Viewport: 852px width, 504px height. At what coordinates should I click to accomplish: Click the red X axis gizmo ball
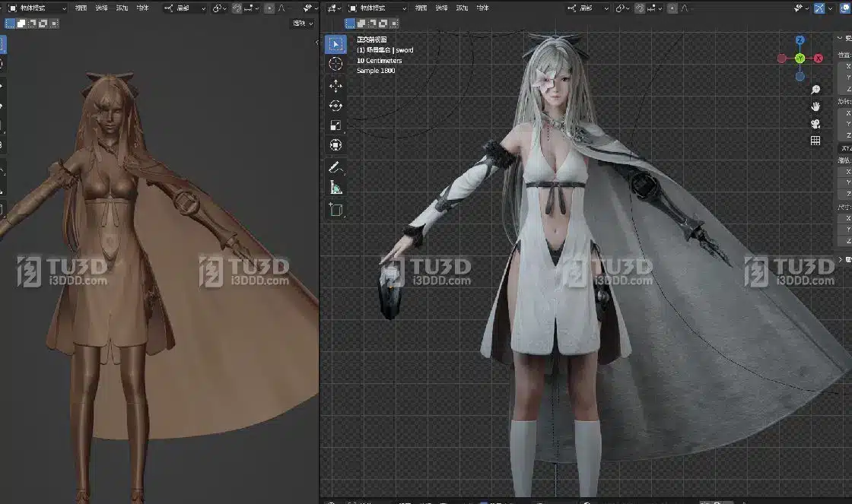click(819, 59)
